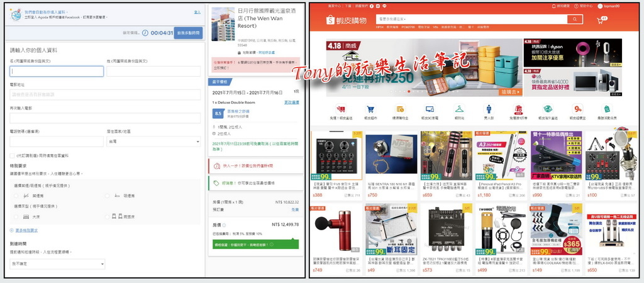
Task: Open the country of residence 台灣 dropdown
Action: (x=153, y=141)
